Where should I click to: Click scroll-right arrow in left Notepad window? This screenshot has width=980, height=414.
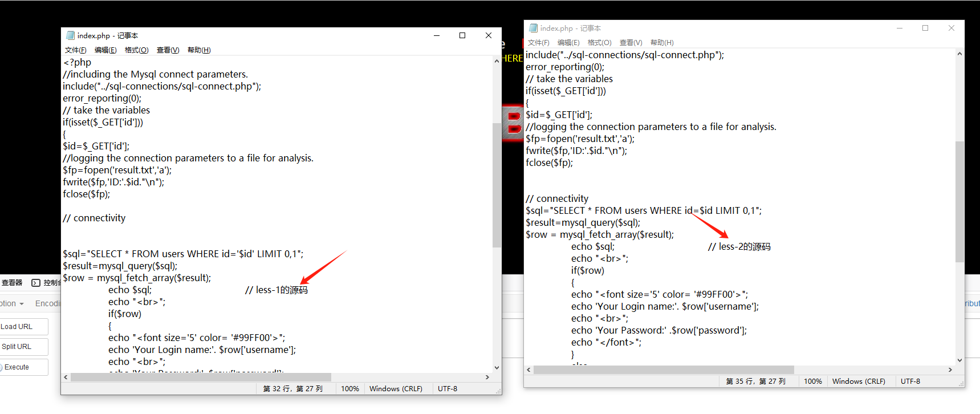pos(487,378)
